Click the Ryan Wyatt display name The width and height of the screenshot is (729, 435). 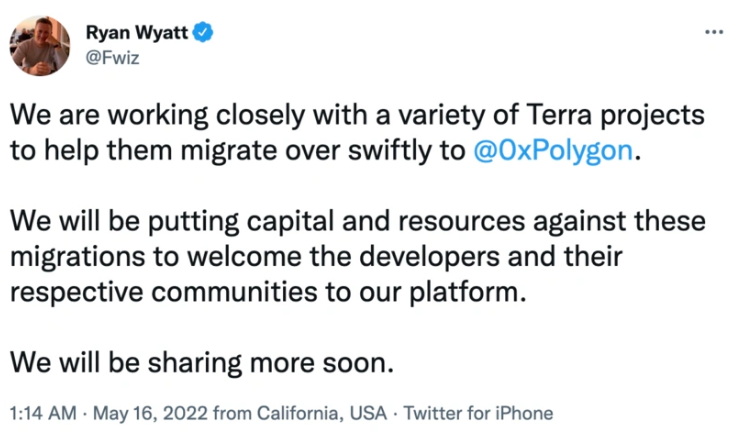[137, 33]
